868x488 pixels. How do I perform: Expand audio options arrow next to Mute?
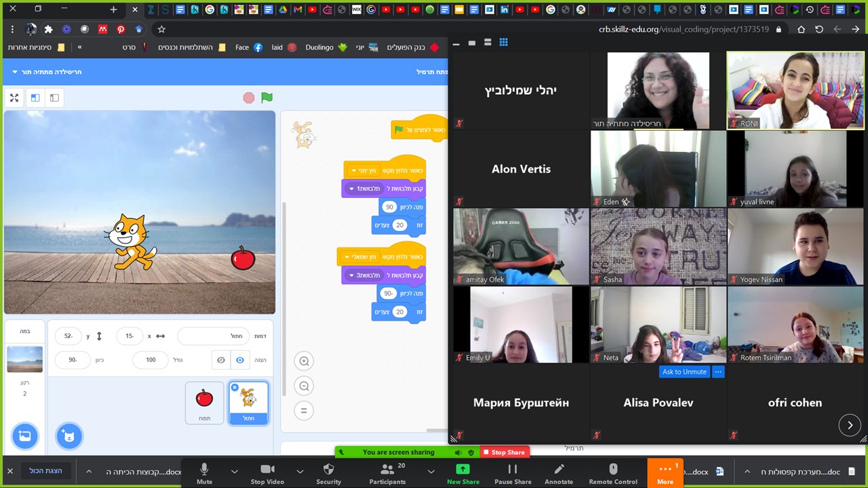pyautogui.click(x=234, y=471)
